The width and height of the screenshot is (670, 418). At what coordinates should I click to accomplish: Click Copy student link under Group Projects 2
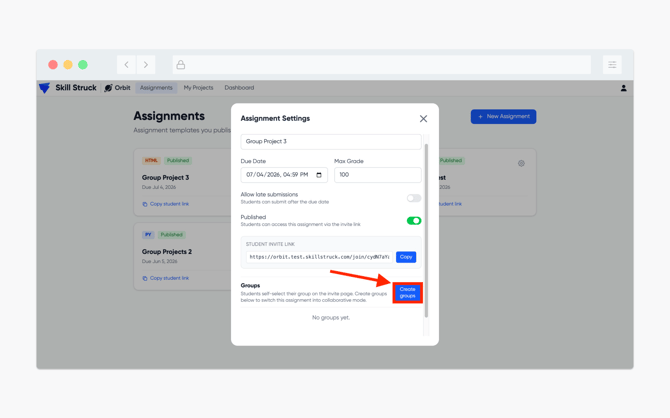click(x=169, y=278)
